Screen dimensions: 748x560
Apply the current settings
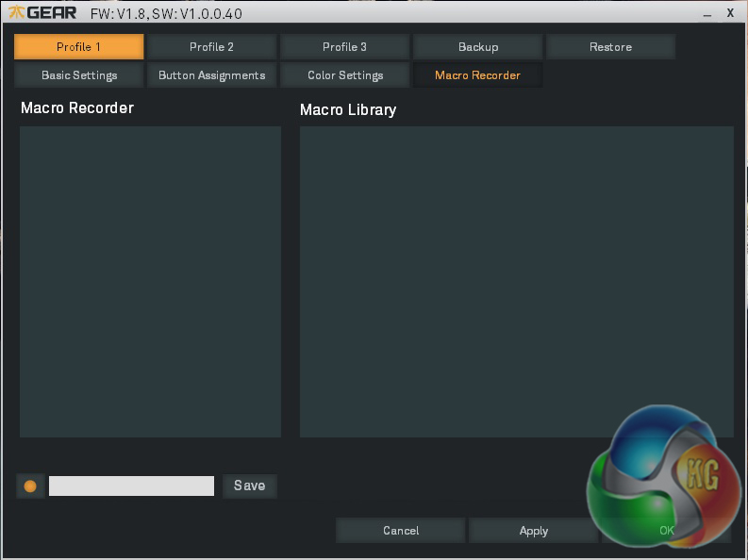click(x=534, y=531)
